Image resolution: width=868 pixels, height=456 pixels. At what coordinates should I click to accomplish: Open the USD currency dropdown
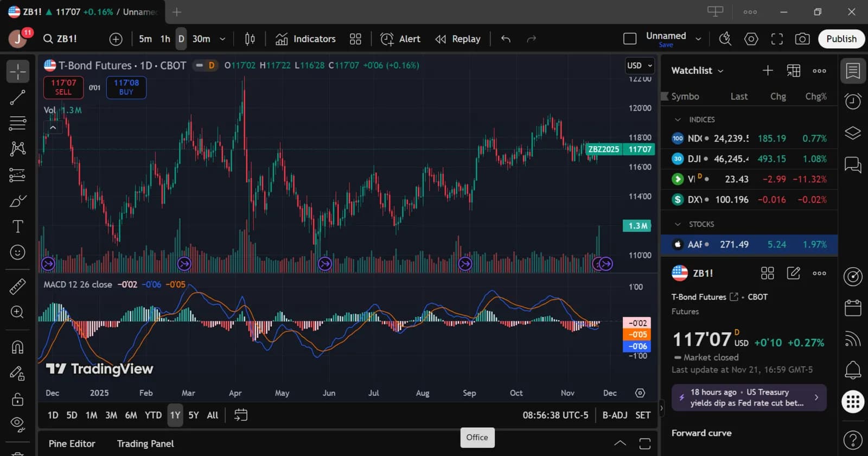click(640, 66)
